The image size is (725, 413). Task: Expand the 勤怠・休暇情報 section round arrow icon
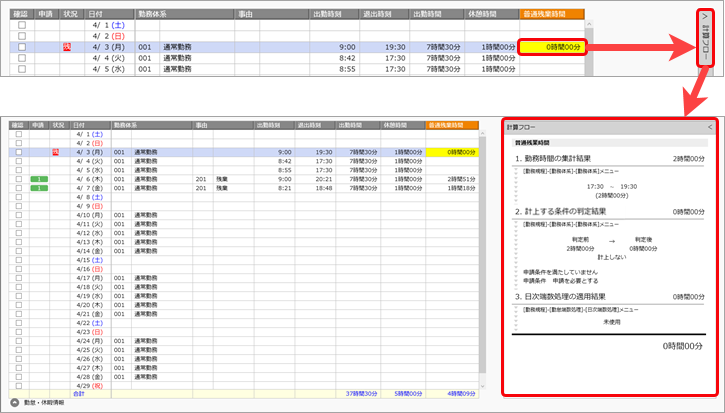[14, 403]
